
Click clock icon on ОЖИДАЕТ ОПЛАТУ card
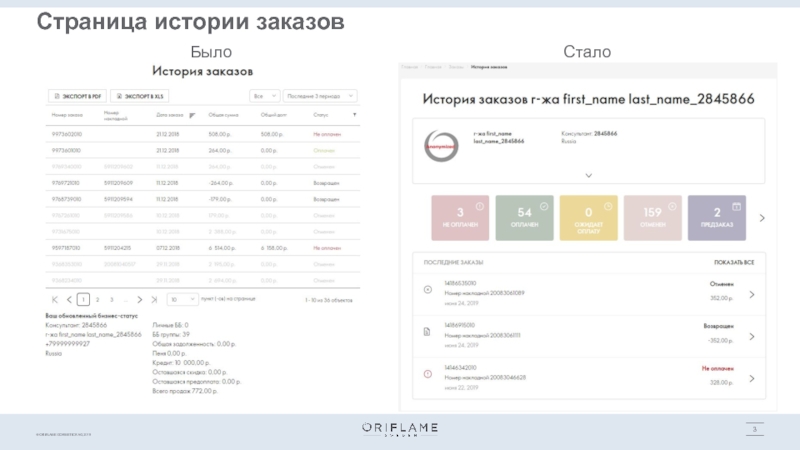tap(608, 206)
